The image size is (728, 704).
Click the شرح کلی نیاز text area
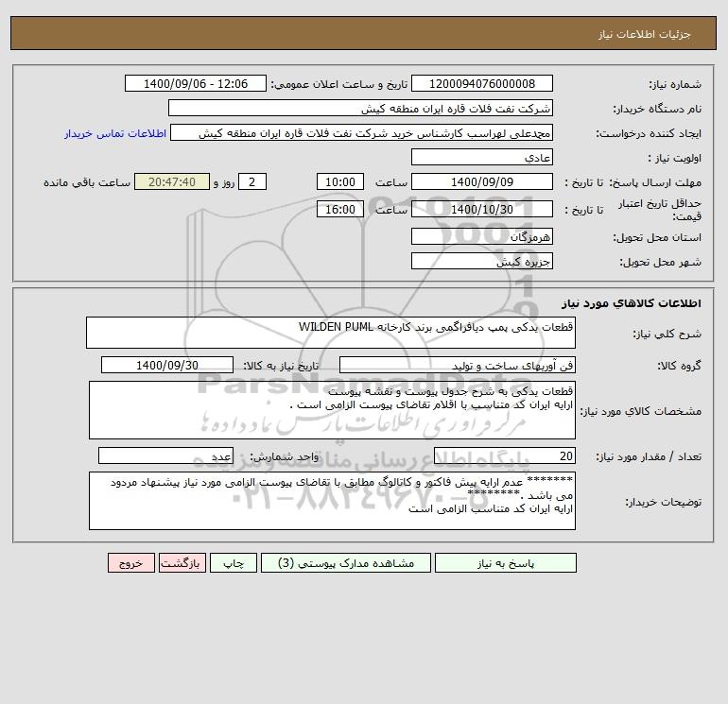[x=331, y=333]
